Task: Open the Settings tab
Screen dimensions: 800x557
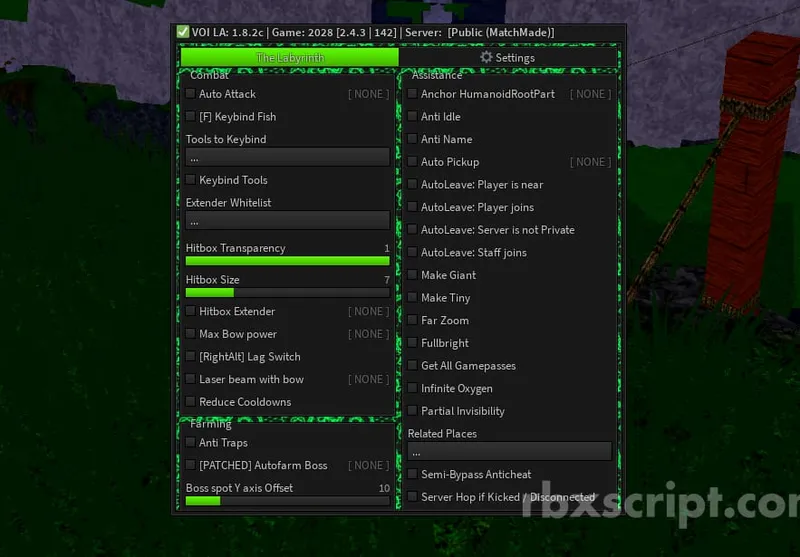Action: [x=508, y=57]
